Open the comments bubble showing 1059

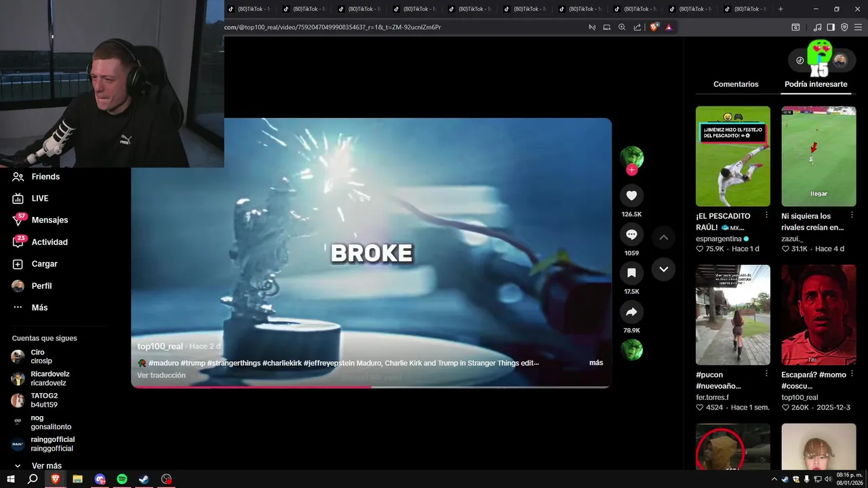631,234
